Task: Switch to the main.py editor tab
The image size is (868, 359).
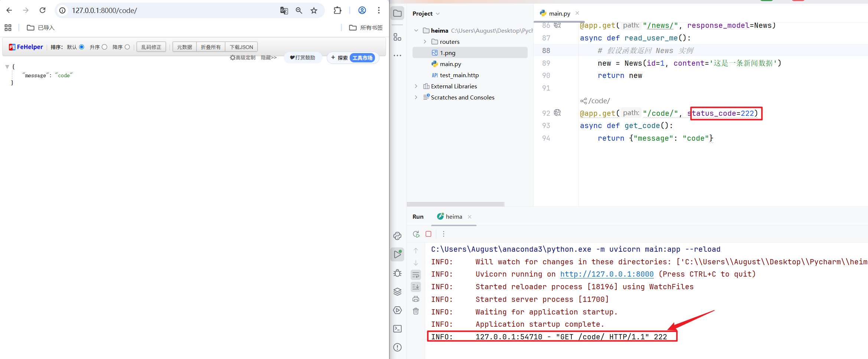Action: 559,14
